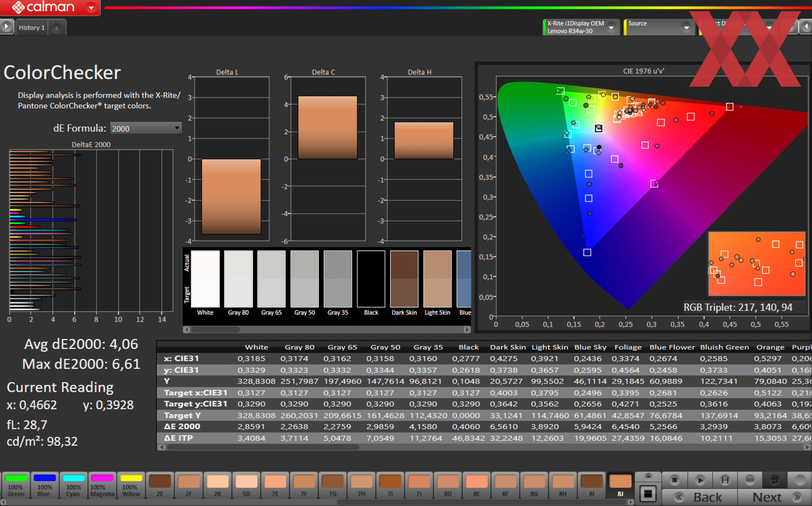
Task: Select the 8E color patch
Action: click(476, 485)
